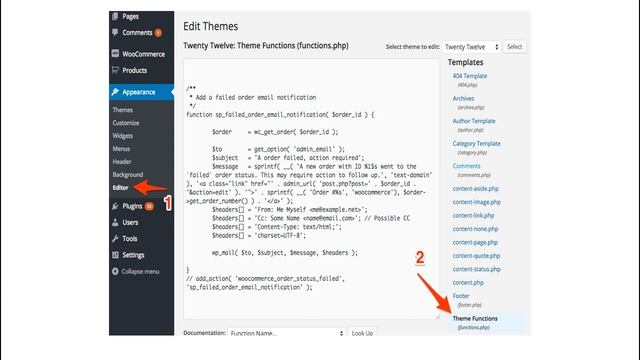Open content-page.php template
Viewport: 640px width, 360px height.
click(475, 242)
